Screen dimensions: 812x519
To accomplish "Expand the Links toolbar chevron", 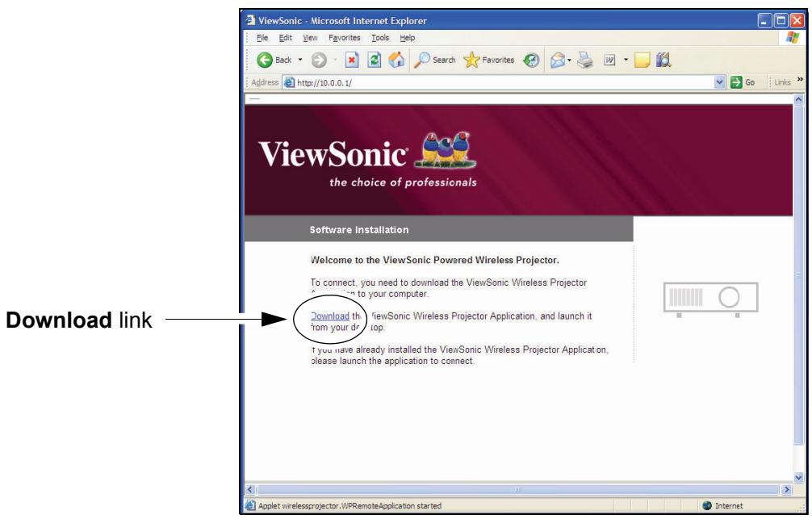I will coord(800,80).
